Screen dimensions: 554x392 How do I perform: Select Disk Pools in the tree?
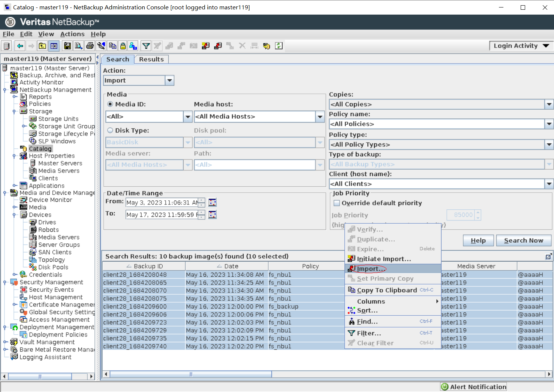[x=53, y=267]
